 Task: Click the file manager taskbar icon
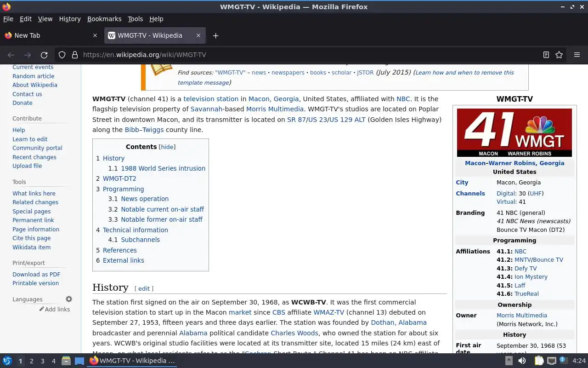coord(66,361)
